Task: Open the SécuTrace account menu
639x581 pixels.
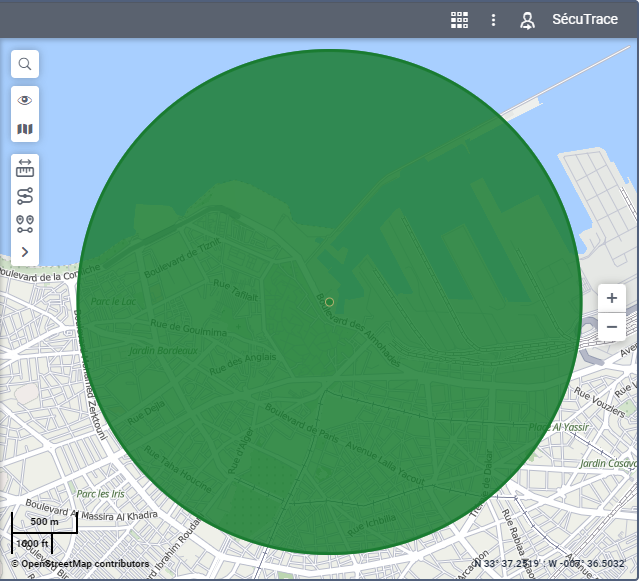Action: [x=585, y=20]
